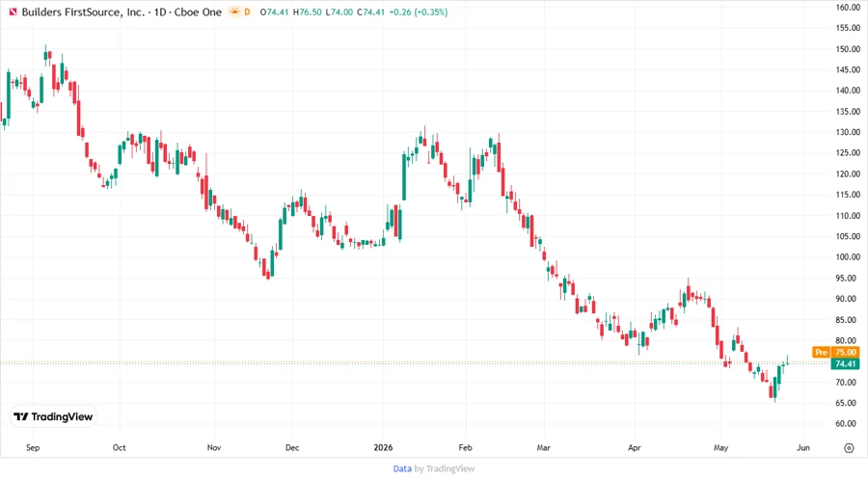Open the 'by TradingView' attribution link

(x=445, y=468)
